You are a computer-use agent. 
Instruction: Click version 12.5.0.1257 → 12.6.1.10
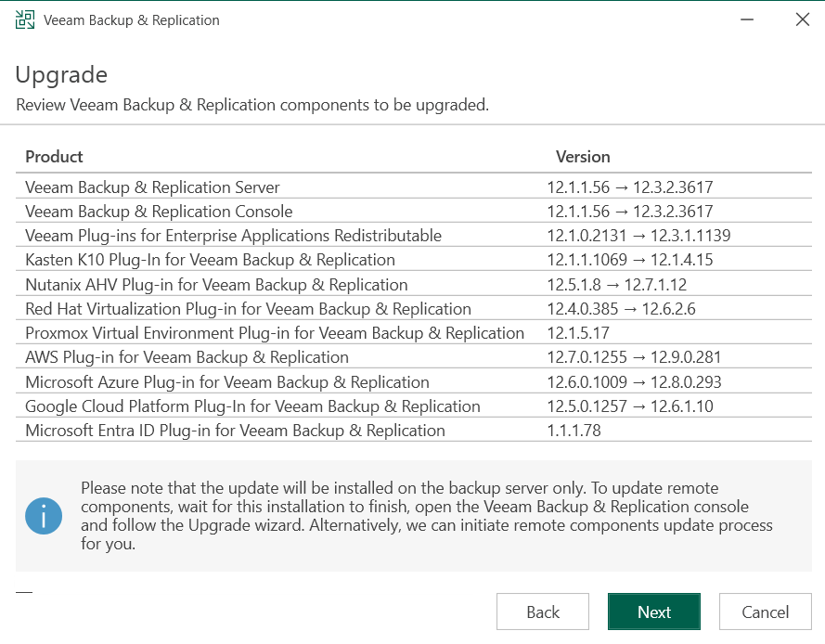(630, 406)
